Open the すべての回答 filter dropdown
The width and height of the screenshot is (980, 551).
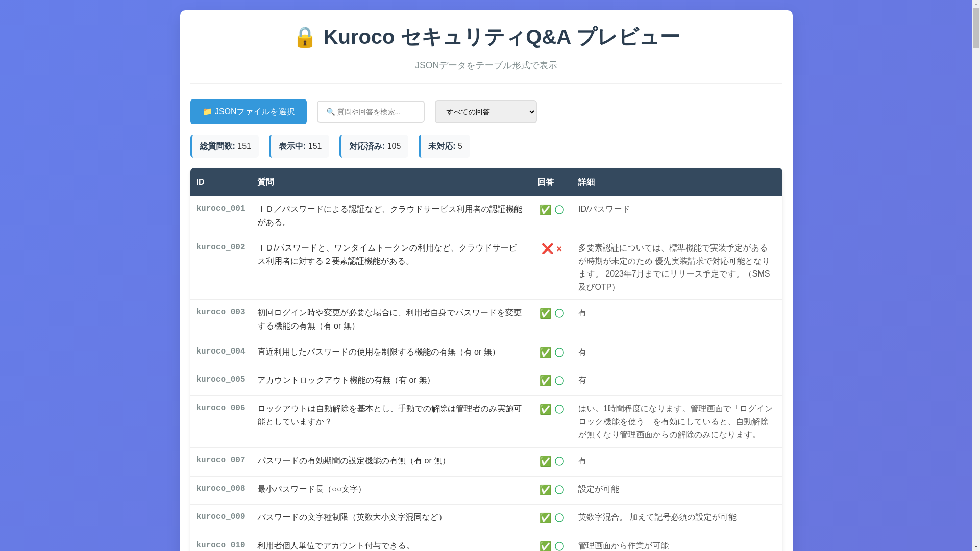[485, 112]
